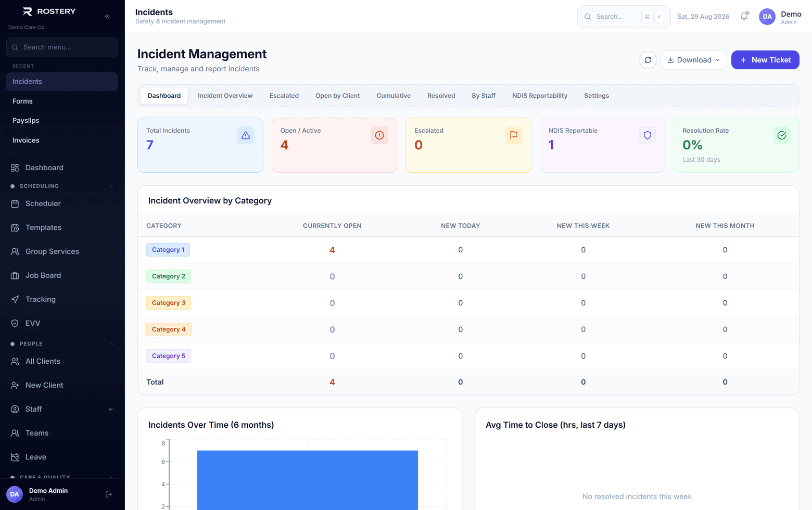Open the notifications bell
Screen dimensions: 812x510
click(x=744, y=17)
